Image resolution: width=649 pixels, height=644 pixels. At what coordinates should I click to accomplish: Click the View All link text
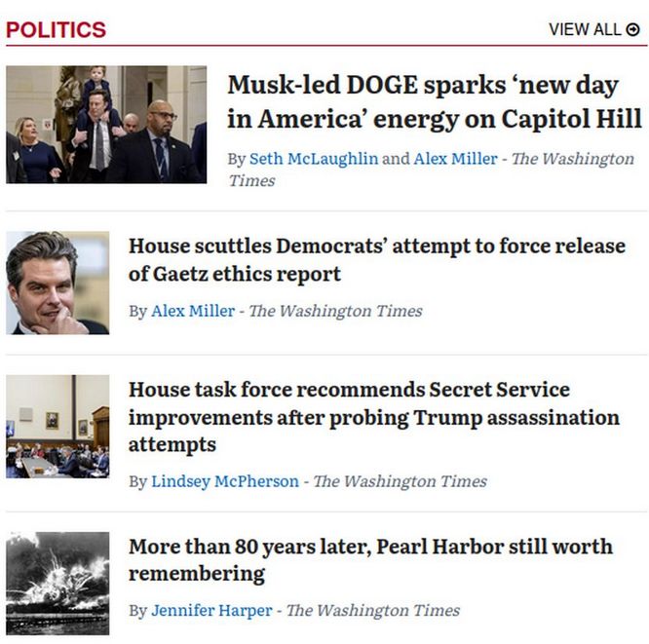[x=585, y=29]
